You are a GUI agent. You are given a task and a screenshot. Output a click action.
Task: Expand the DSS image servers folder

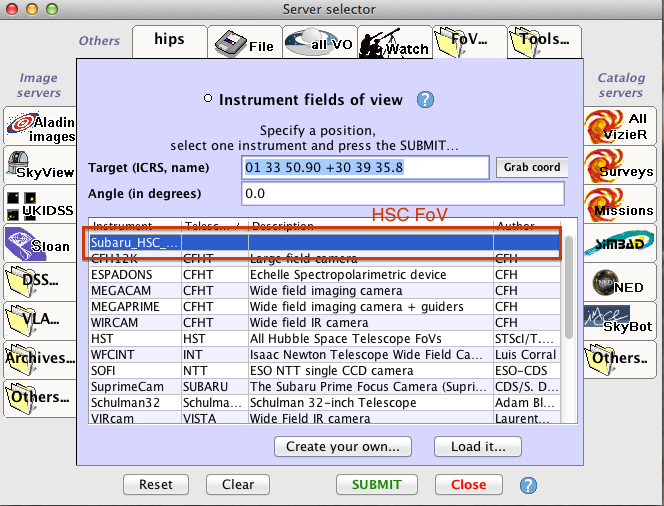pos(40,282)
